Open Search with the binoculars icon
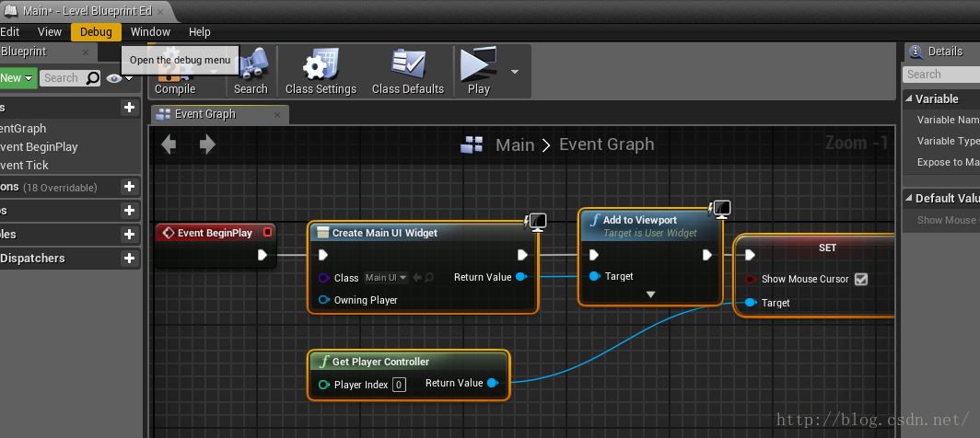This screenshot has height=438, width=980. tap(251, 71)
